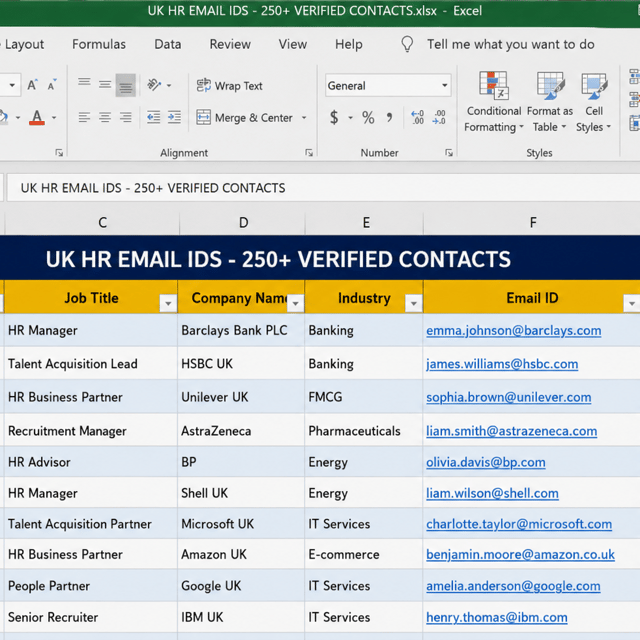This screenshot has width=640, height=640.
Task: Open Email ID filter dropdown
Action: coord(632,304)
